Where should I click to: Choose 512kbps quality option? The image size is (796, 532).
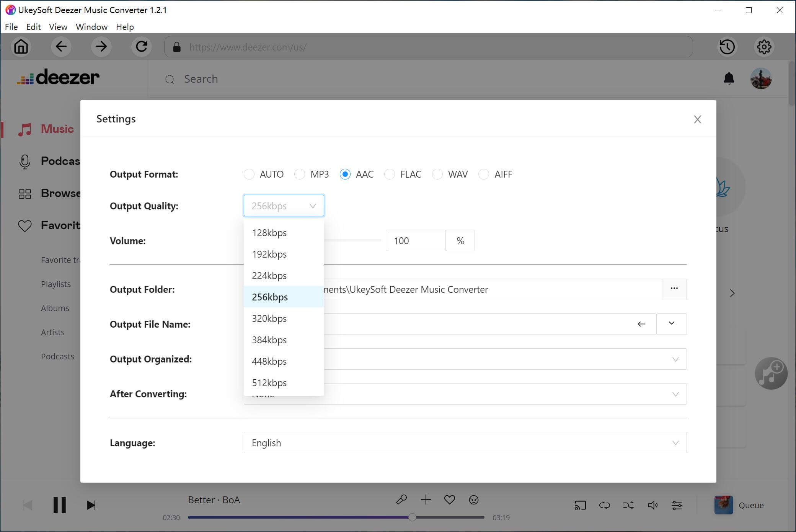coord(284,383)
